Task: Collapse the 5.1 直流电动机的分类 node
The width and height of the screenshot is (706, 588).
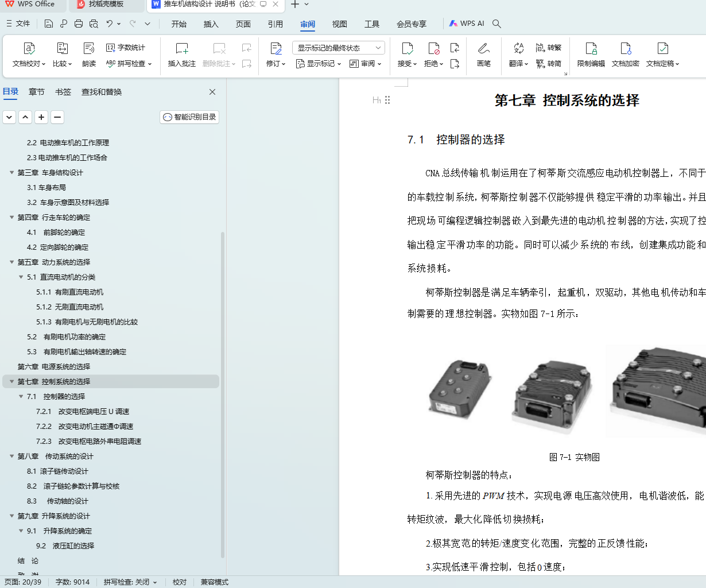Action: (21, 277)
